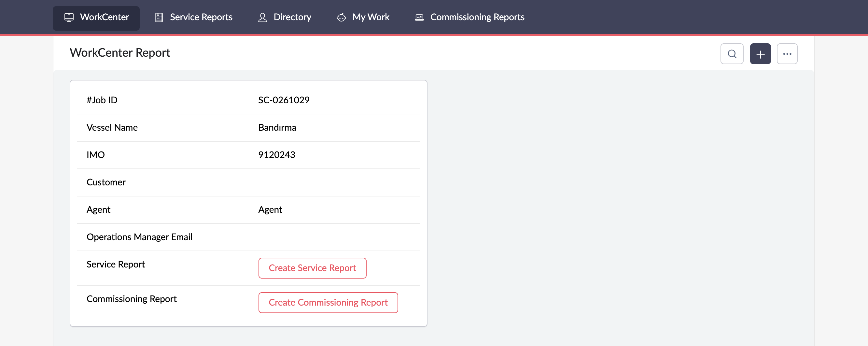Open the Service Reports tab label

201,17
